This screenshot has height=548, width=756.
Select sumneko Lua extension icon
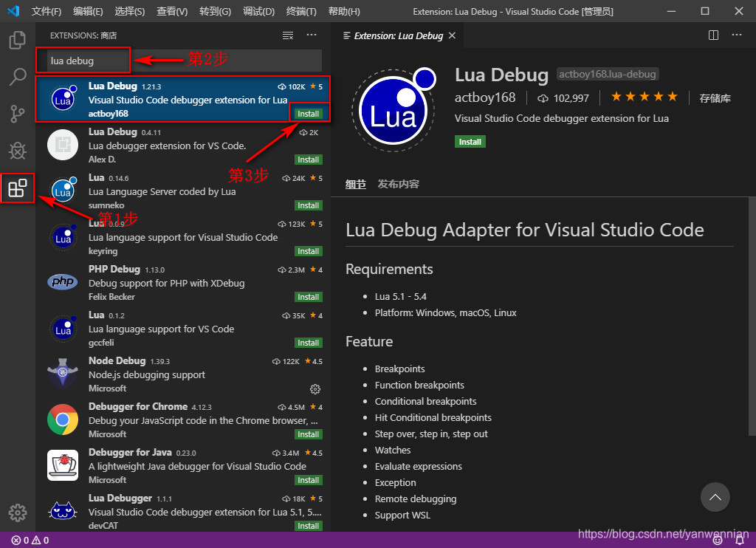63,191
